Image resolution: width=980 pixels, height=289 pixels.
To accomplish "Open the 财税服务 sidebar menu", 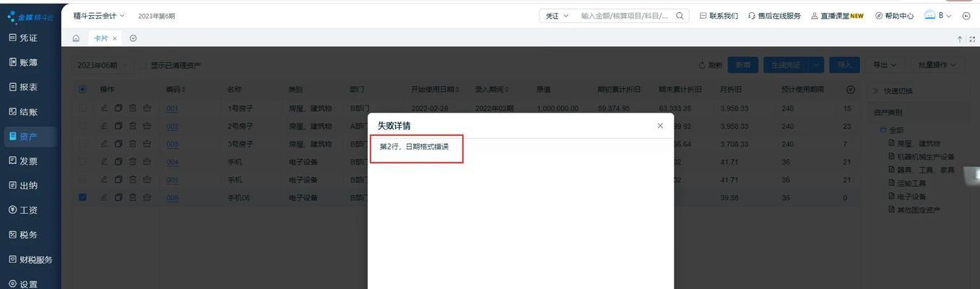I will point(30,259).
